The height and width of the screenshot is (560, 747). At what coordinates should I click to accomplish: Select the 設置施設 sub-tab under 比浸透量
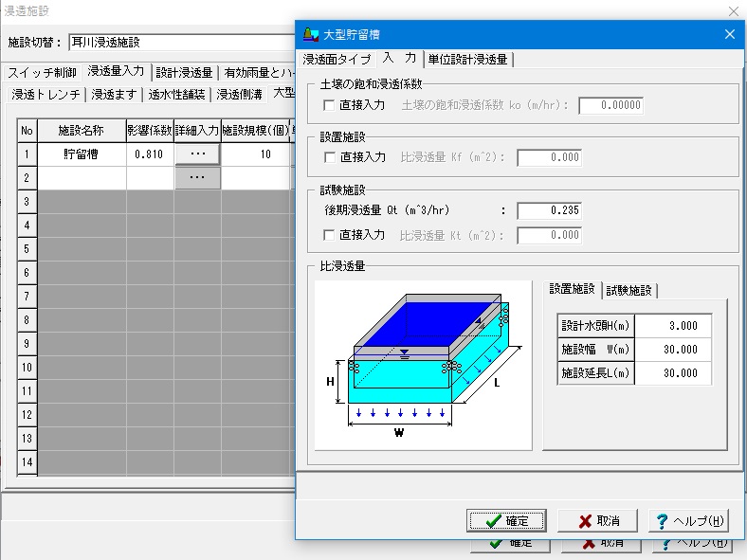(573, 289)
